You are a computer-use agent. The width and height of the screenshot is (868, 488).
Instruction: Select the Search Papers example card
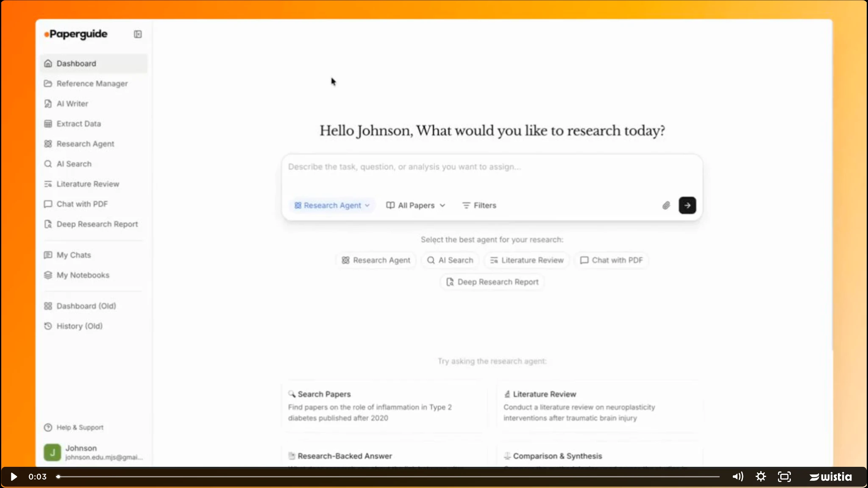[384, 405]
